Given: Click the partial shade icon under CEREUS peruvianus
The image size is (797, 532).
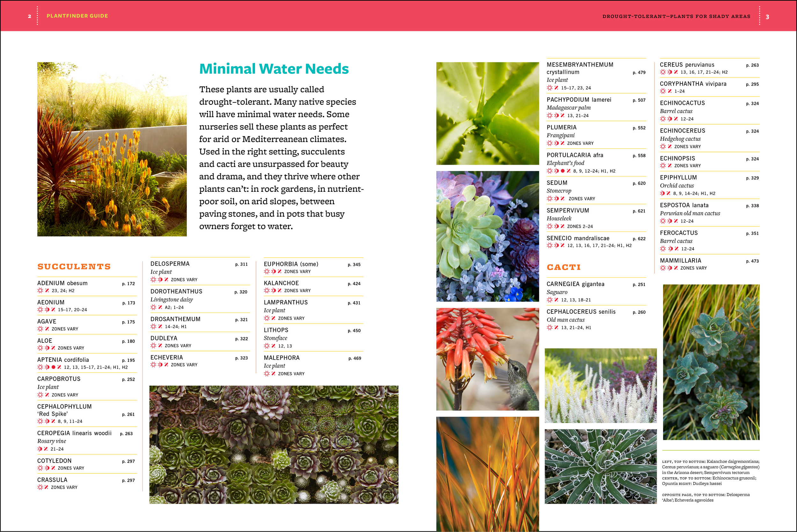Looking at the screenshot, I should (x=670, y=72).
